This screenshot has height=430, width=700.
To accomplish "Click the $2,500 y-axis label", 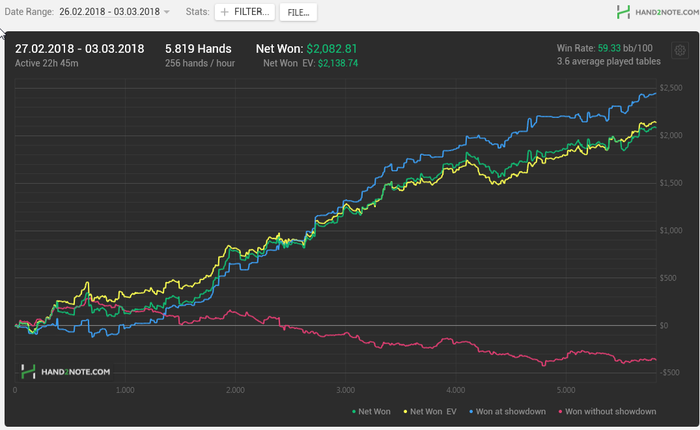I will tap(671, 88).
